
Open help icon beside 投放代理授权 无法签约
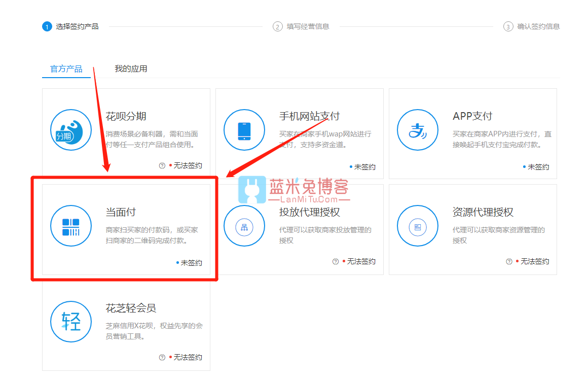[336, 261]
